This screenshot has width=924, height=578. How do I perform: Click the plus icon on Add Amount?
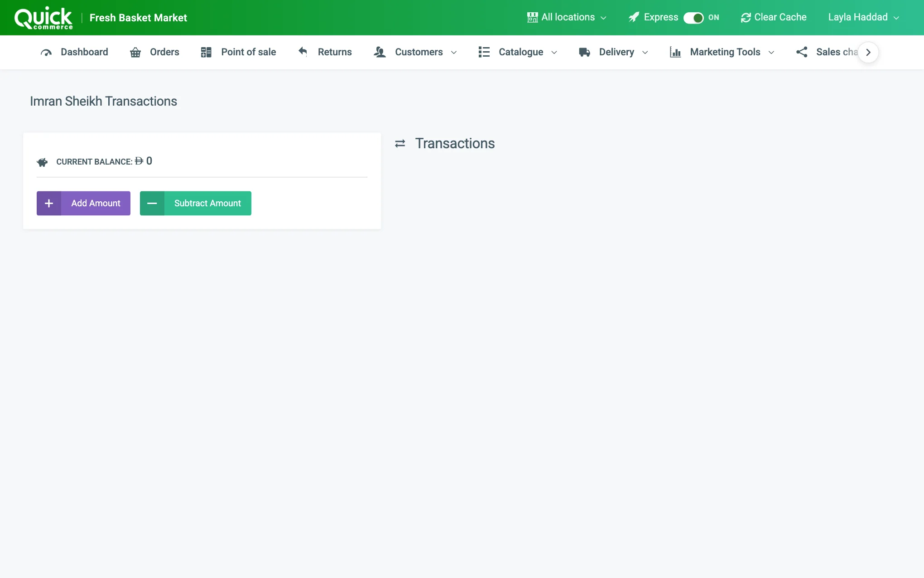[49, 204]
